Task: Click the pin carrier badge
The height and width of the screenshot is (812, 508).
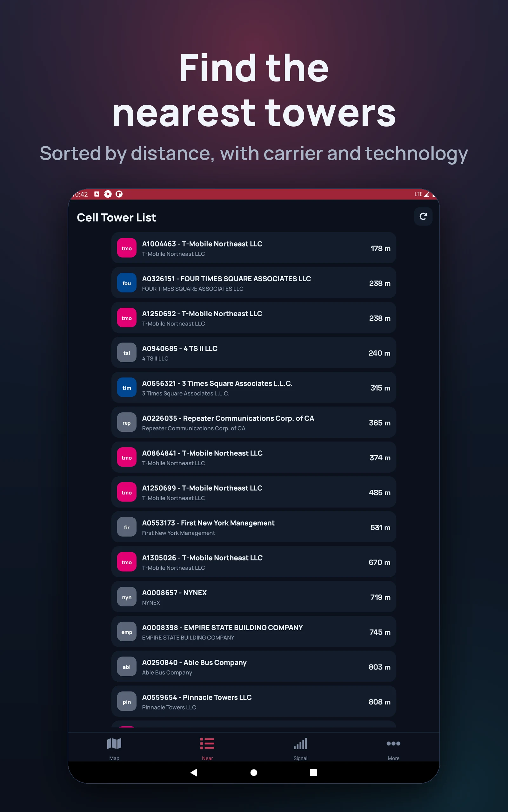Action: pyautogui.click(x=127, y=702)
